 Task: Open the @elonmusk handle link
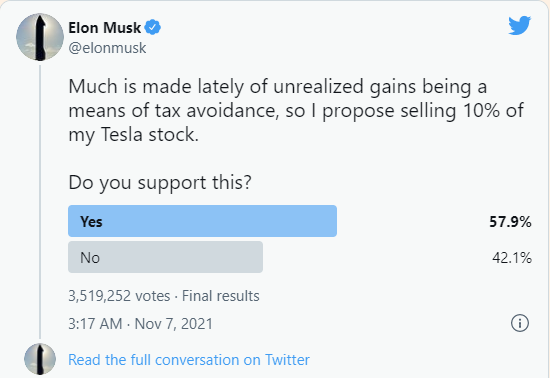point(107,48)
